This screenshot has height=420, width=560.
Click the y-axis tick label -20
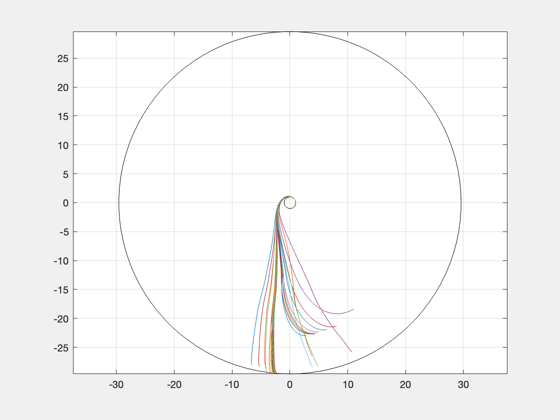61,319
